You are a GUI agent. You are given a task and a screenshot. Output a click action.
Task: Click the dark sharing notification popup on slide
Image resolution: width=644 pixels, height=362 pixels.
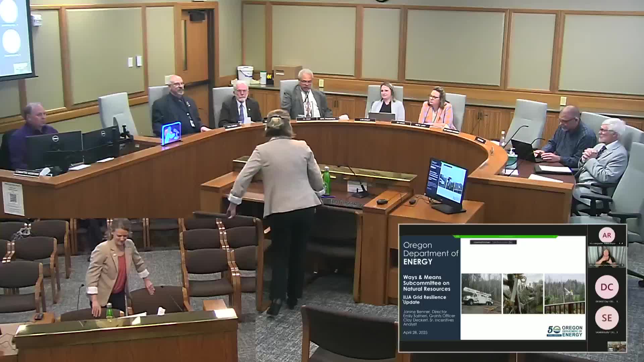point(493,242)
